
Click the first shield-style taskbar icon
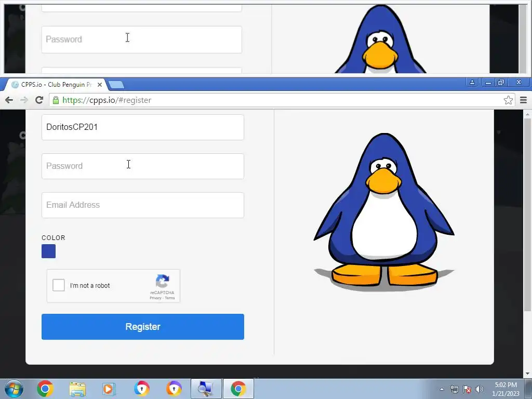(x=141, y=389)
